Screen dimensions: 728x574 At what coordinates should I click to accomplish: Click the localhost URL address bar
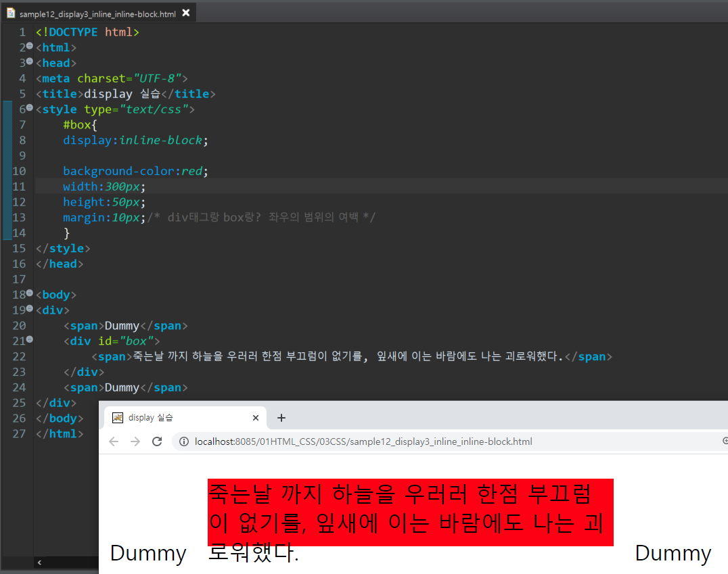pyautogui.click(x=363, y=441)
